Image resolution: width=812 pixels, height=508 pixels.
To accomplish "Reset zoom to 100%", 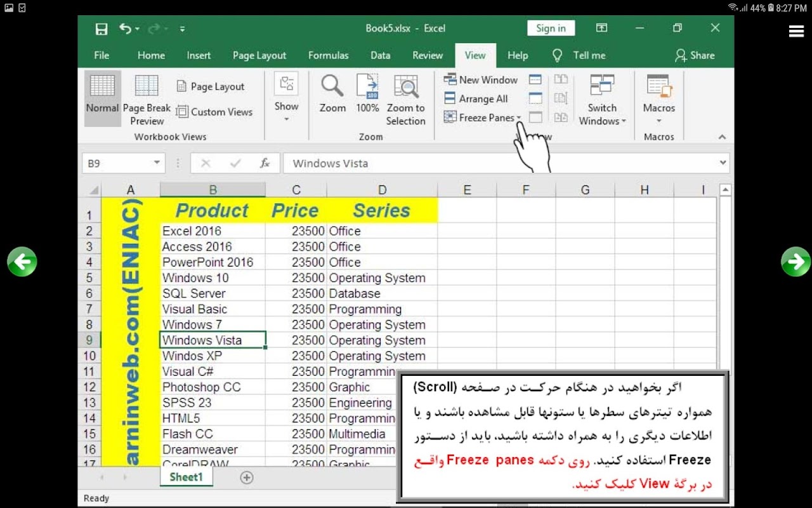I will (367, 95).
